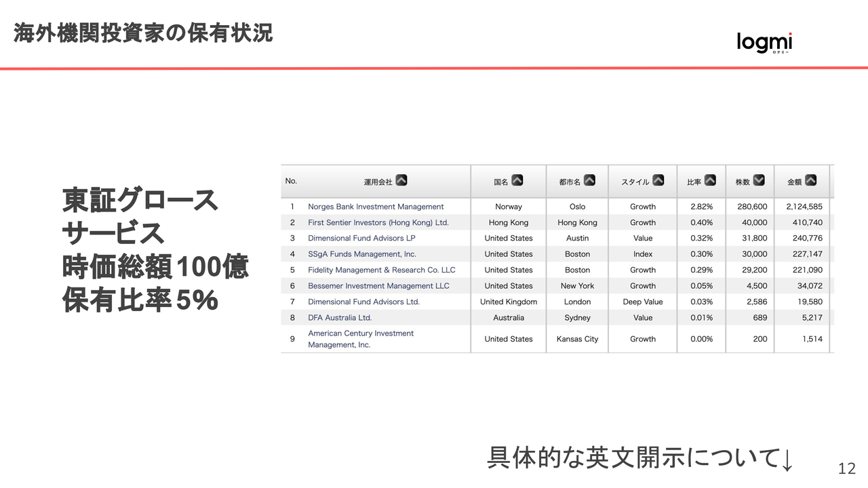Select the 31,800 shares cell

755,238
